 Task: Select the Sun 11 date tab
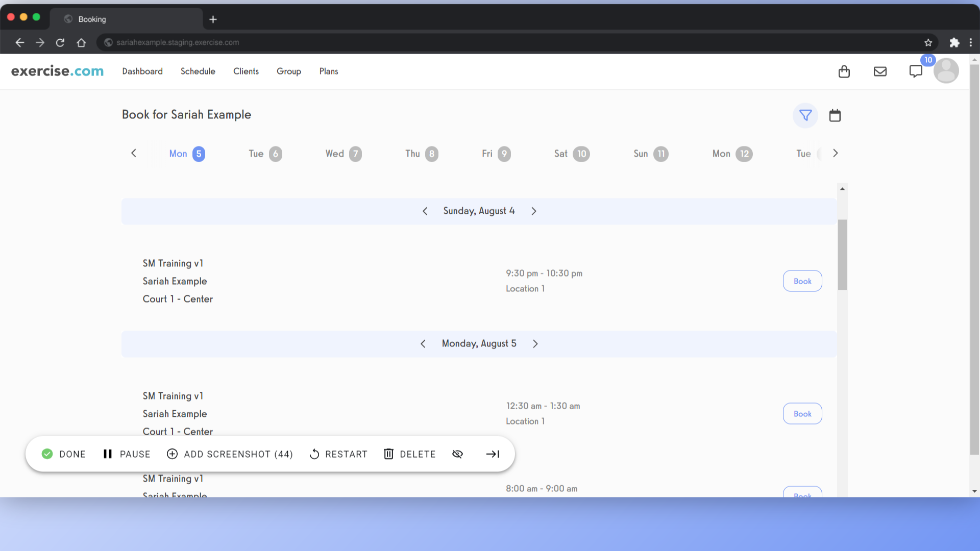pyautogui.click(x=651, y=154)
